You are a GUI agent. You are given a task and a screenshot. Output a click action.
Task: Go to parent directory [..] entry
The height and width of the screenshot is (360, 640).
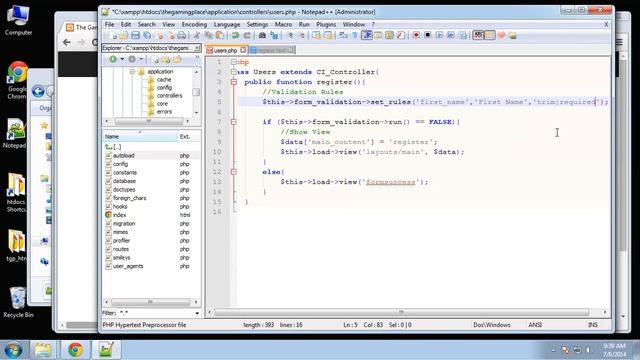tap(113, 147)
